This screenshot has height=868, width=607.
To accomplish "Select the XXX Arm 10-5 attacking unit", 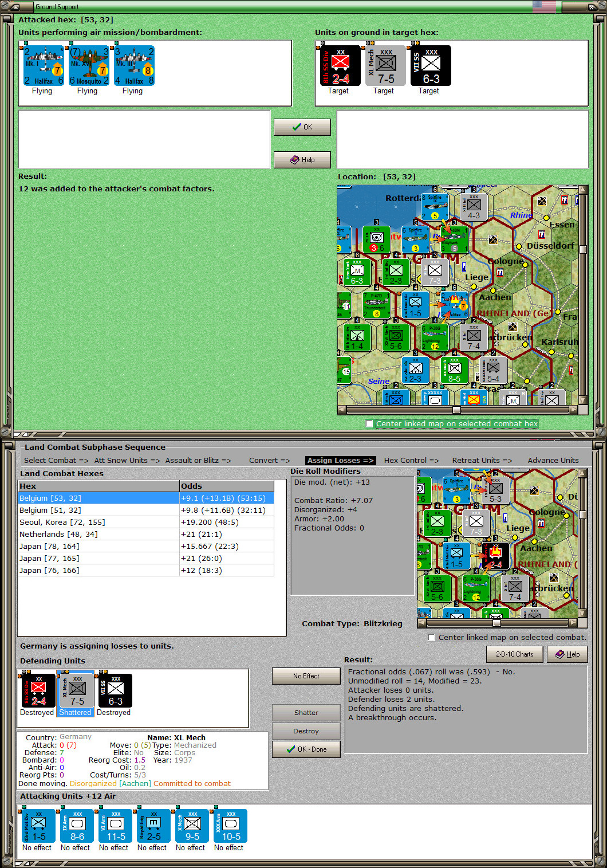I will point(230,826).
